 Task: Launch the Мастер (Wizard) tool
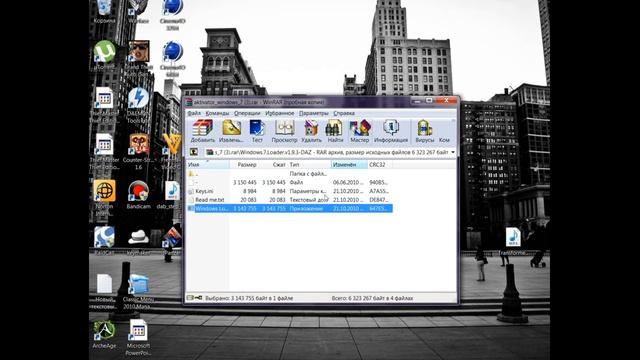pos(359,131)
